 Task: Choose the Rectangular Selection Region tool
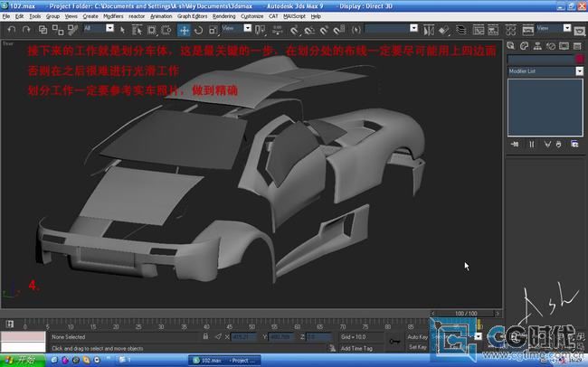[x=151, y=30]
